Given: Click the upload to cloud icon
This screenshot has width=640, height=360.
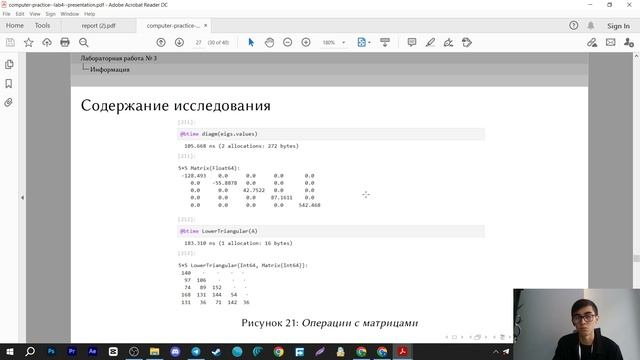Looking at the screenshot, I should tap(47, 42).
